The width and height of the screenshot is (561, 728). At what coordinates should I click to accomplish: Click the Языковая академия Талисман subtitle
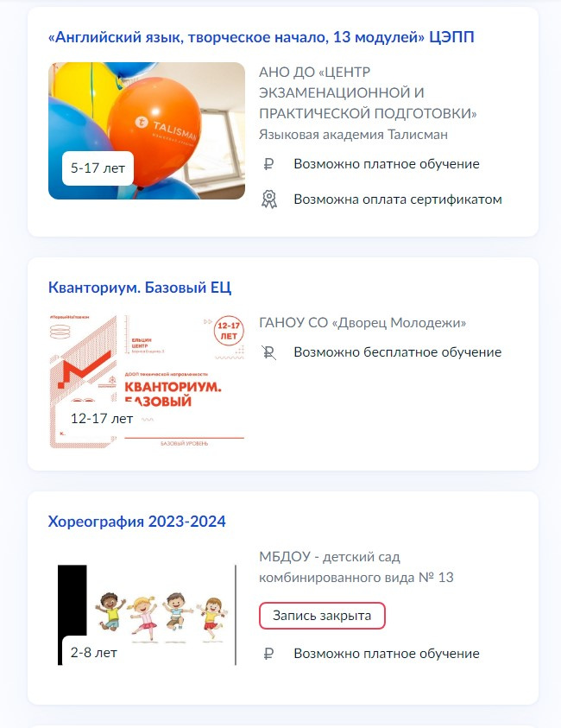click(353, 135)
